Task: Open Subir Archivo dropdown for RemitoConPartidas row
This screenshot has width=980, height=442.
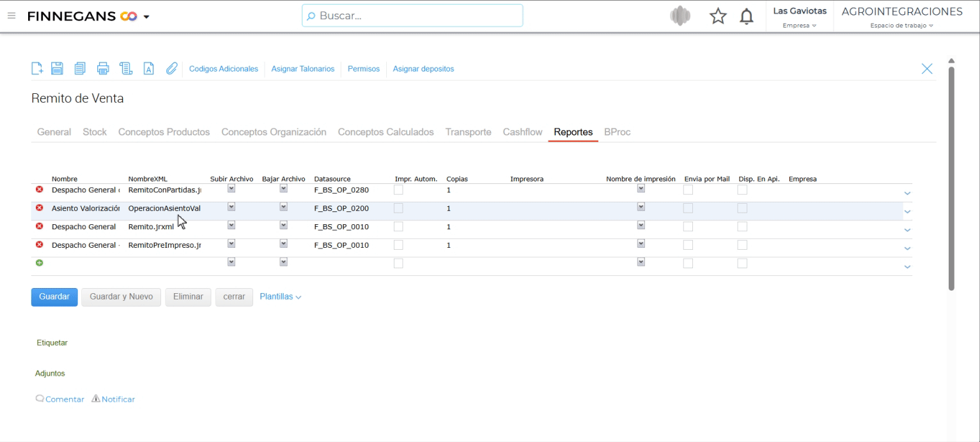Action: (x=232, y=189)
